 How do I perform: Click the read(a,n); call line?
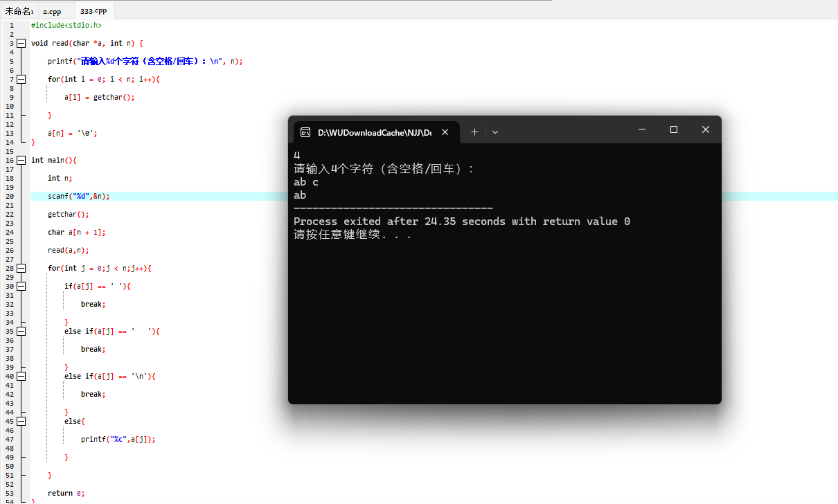69,250
